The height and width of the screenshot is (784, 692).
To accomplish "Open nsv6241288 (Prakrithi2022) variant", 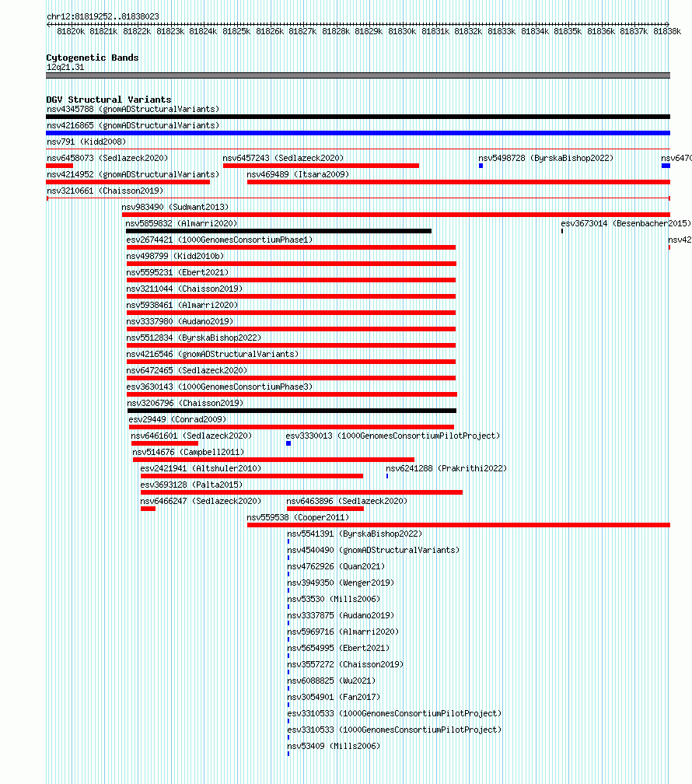I will [446, 468].
